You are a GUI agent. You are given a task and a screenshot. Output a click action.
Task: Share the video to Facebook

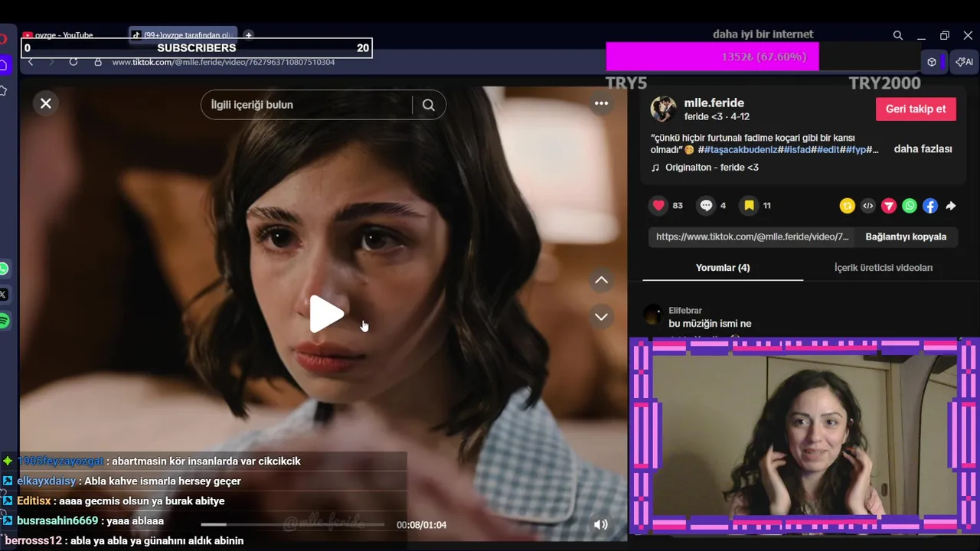pos(929,205)
